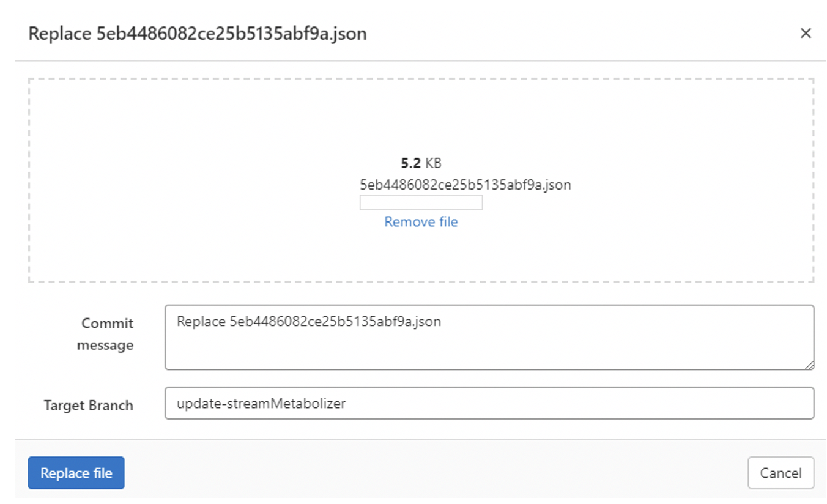The width and height of the screenshot is (827, 504).
Task: Grab the commit message resize handle
Action: click(x=809, y=365)
